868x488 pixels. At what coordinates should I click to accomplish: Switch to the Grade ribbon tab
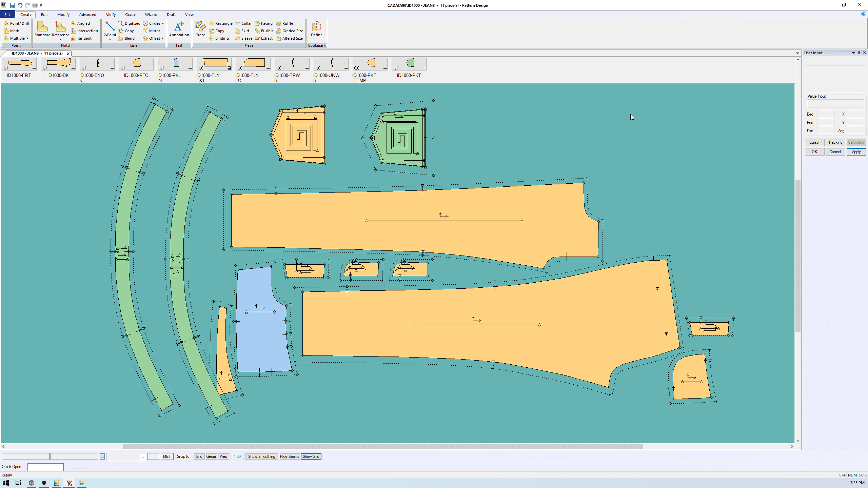[130, 15]
